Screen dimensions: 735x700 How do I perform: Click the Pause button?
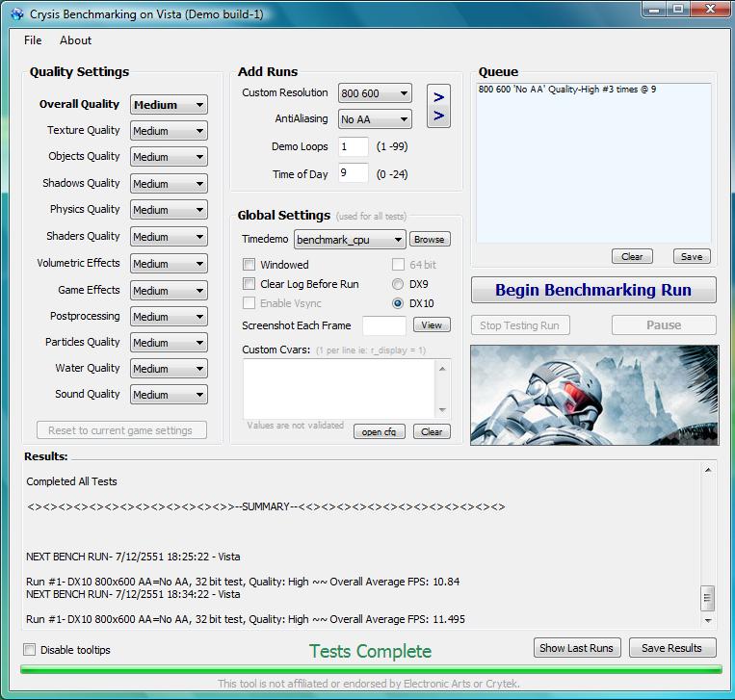[664, 325]
